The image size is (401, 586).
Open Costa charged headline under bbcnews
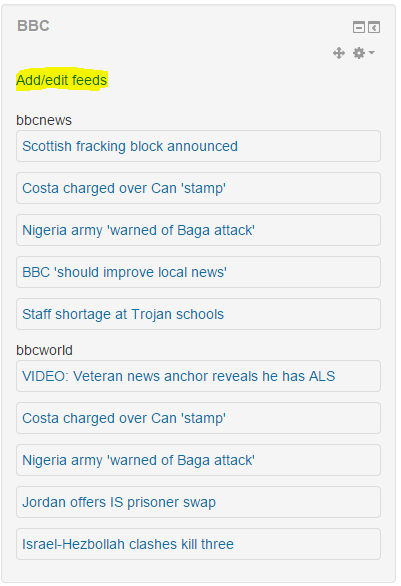click(x=124, y=188)
